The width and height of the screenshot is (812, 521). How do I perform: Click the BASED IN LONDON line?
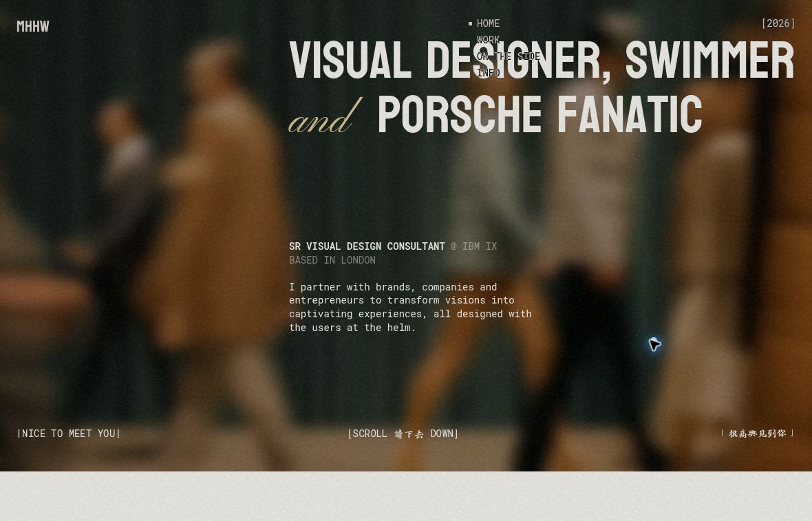pyautogui.click(x=332, y=260)
